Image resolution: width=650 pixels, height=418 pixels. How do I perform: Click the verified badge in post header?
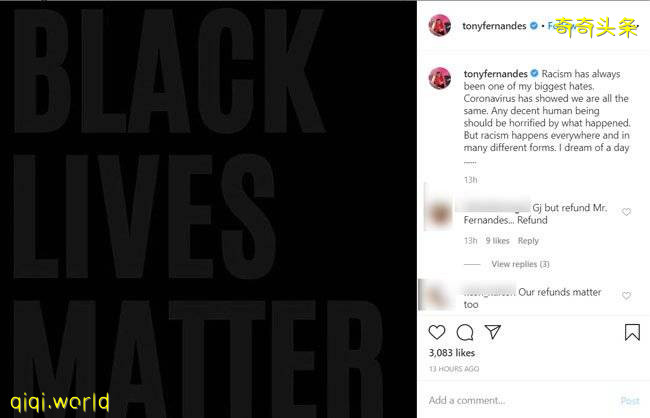(x=534, y=26)
